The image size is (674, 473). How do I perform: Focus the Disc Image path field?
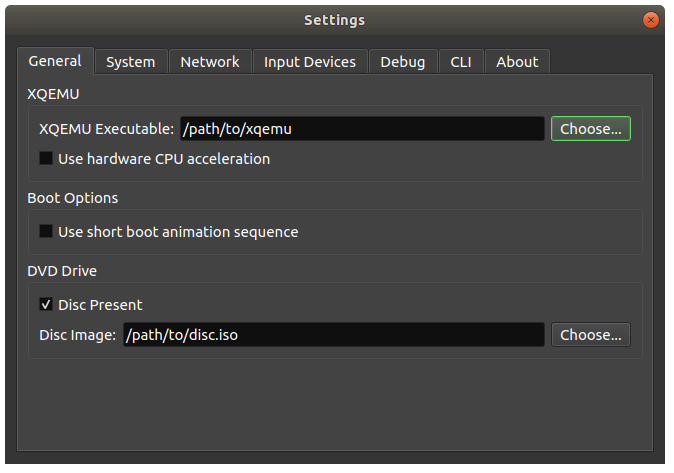pos(334,335)
